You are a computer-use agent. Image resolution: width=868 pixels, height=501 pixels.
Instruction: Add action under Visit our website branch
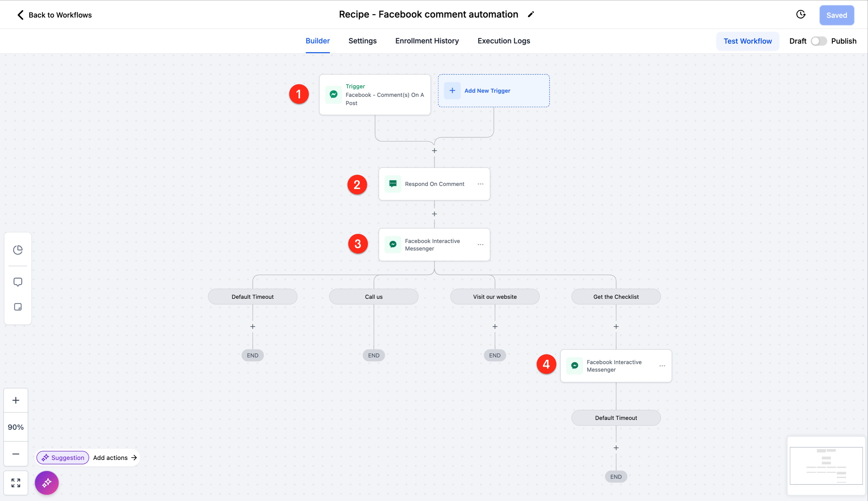click(x=495, y=326)
